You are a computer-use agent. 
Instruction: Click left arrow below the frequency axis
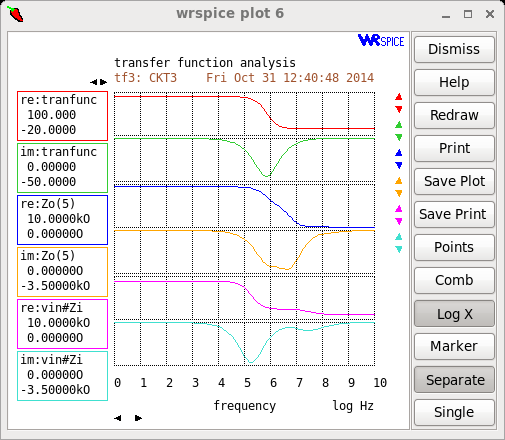(118, 418)
